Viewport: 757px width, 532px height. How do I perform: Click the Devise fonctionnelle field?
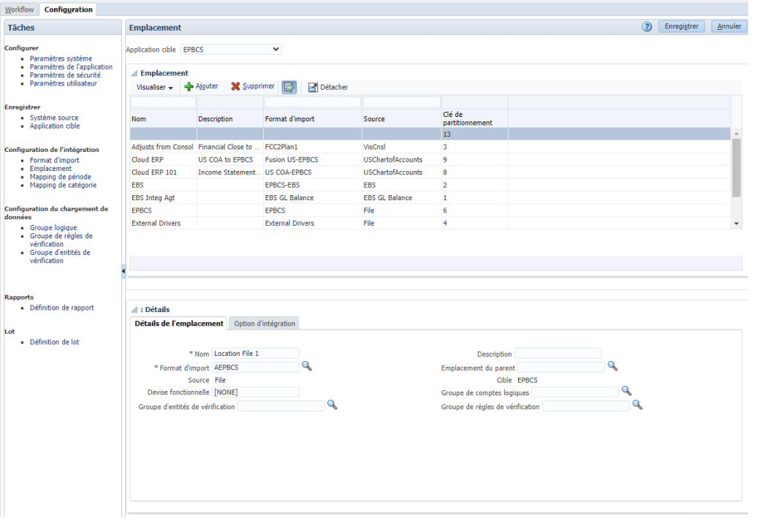tap(256, 392)
